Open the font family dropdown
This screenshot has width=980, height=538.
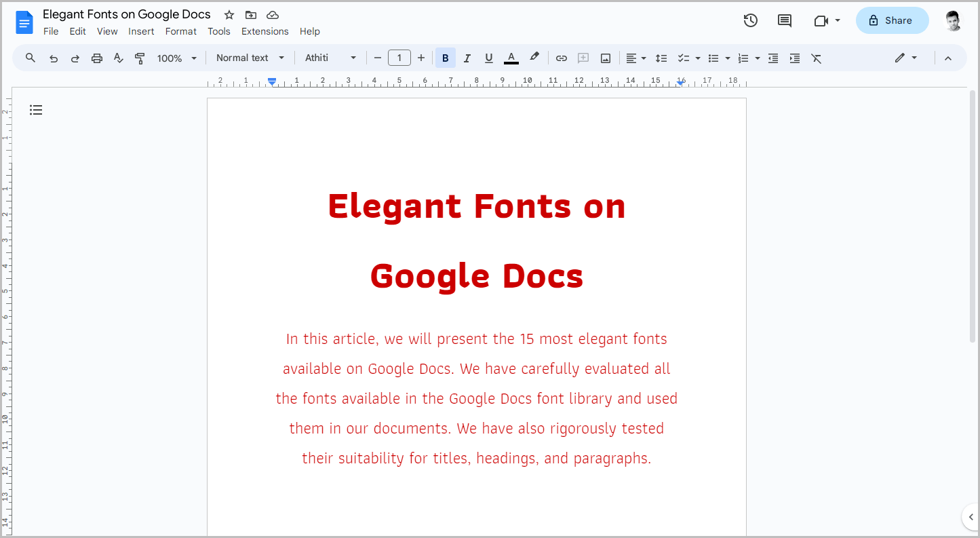coord(330,58)
